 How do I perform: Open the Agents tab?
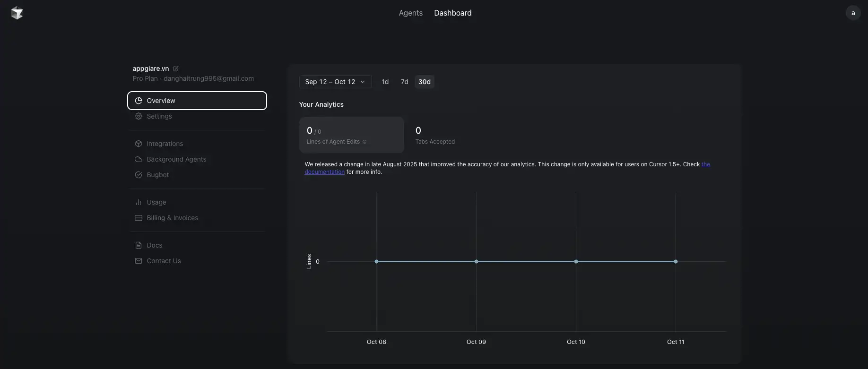point(410,13)
